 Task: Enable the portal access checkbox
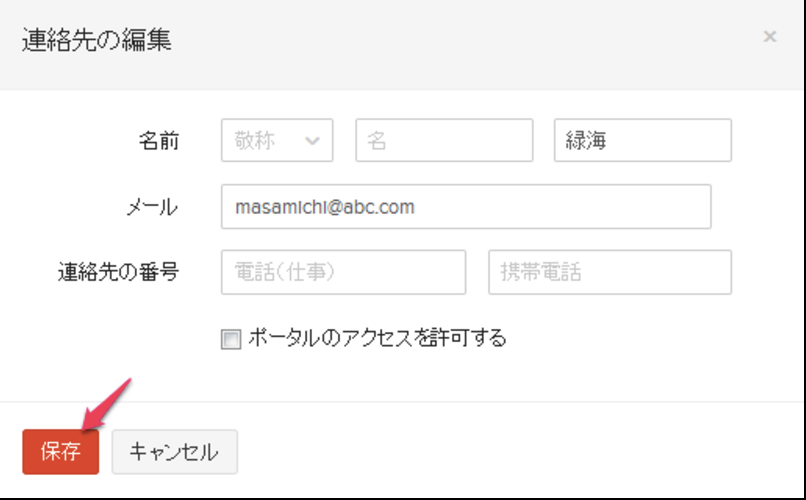tap(231, 339)
